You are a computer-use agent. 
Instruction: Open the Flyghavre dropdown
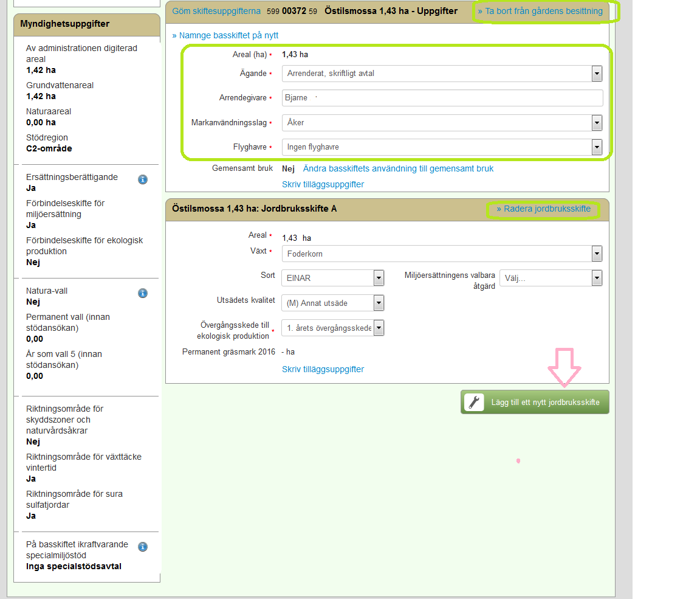pos(442,147)
